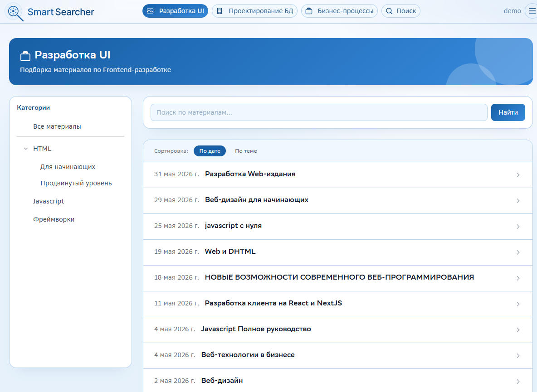Viewport: 537px width, 392px height.
Task: Go to the Бизнес-процессы tab
Action: click(339, 11)
